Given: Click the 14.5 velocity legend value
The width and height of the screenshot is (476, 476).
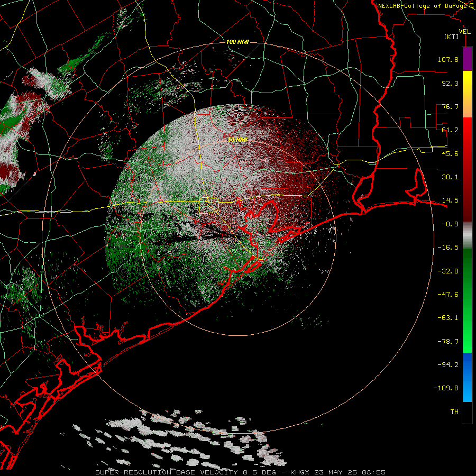Looking at the screenshot, I should point(450,200).
